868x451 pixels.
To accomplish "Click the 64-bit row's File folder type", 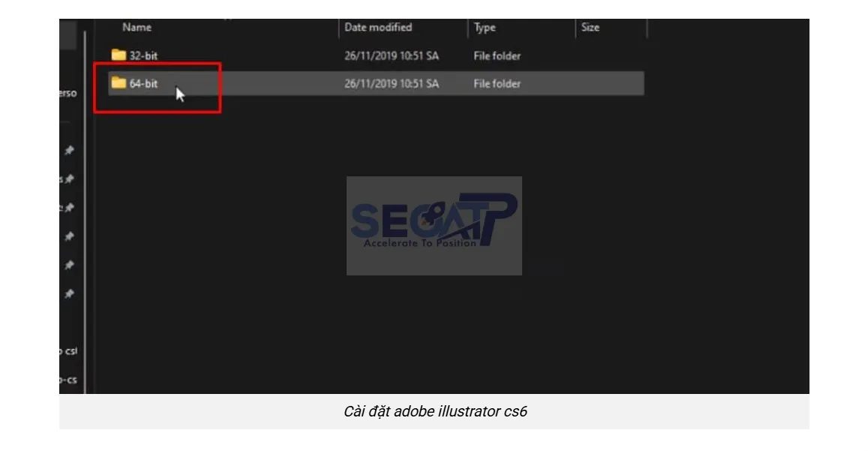I will [497, 83].
